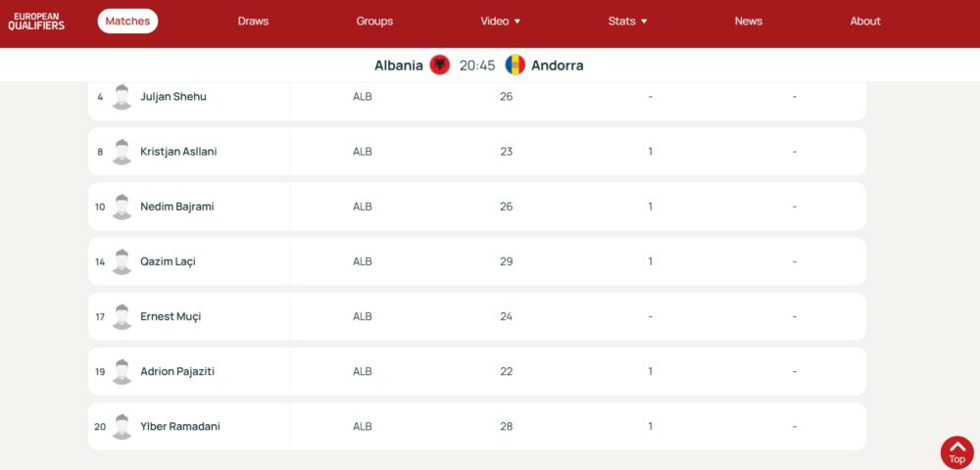Click the Albania flag icon
This screenshot has height=470, width=980.
(440, 66)
